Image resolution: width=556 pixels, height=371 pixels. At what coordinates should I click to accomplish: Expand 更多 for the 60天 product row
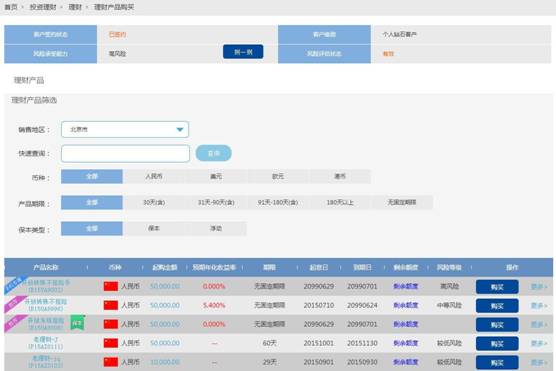539,343
